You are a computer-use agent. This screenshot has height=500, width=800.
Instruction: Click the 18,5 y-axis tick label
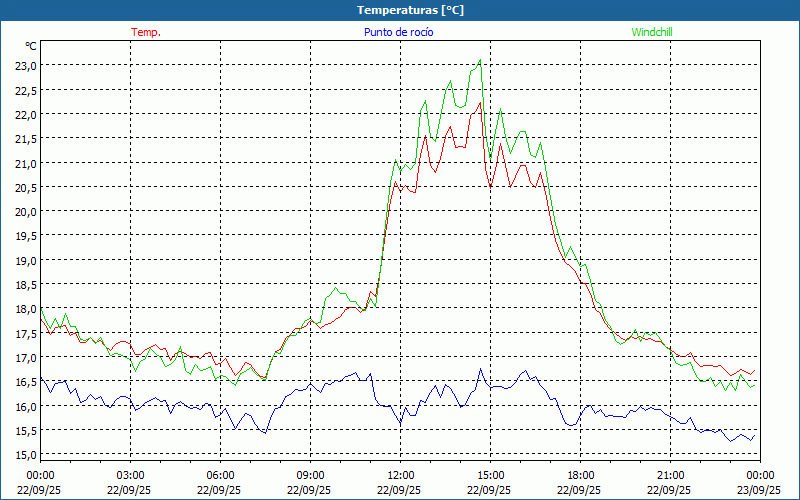pyautogui.click(x=25, y=284)
